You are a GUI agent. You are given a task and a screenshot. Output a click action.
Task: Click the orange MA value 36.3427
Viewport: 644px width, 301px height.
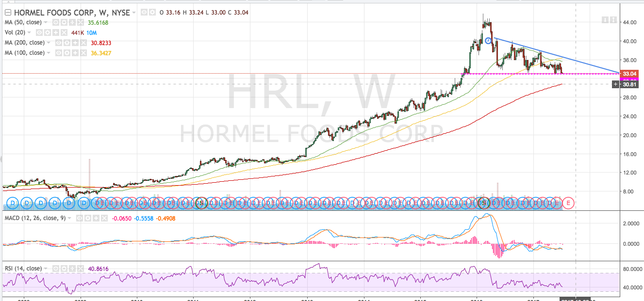point(101,53)
